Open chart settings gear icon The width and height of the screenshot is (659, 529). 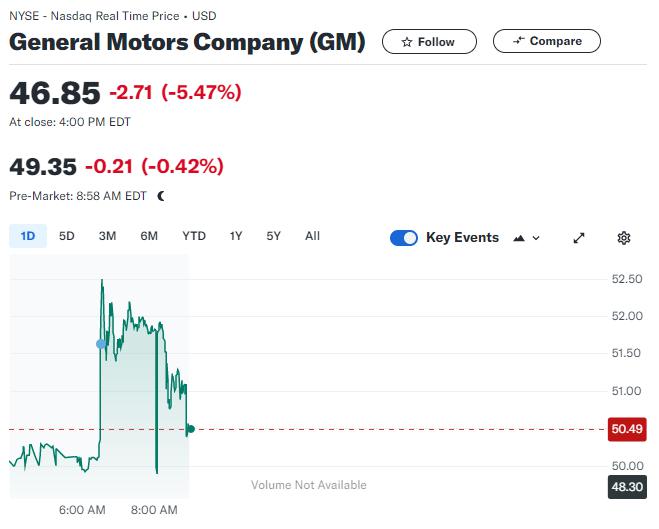[x=624, y=238]
